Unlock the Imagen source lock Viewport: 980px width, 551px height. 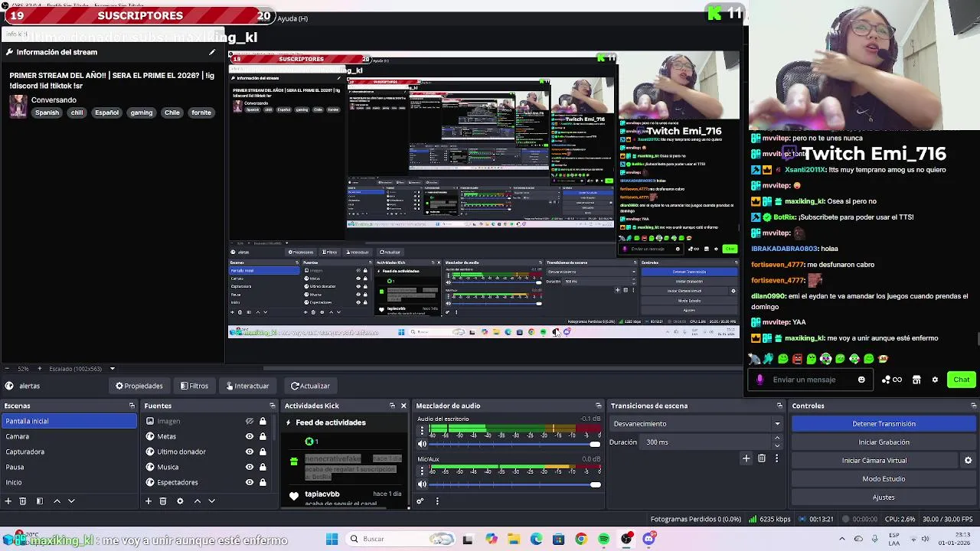[x=263, y=421]
